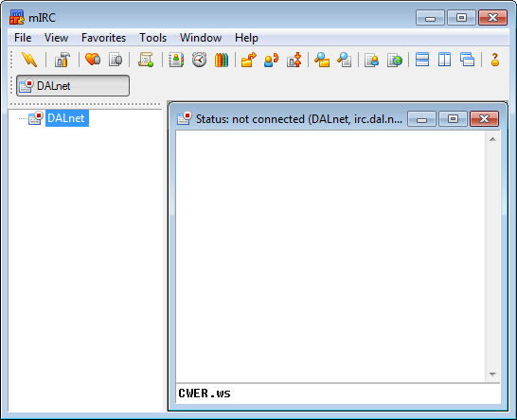Open the Window menu
Screen dimensions: 517x420
pos(201,38)
